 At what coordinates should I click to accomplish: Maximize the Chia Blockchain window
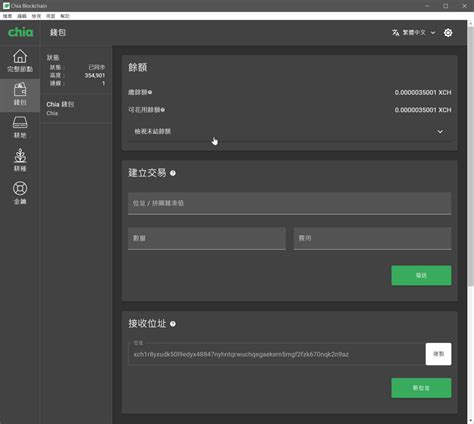pos(446,6)
